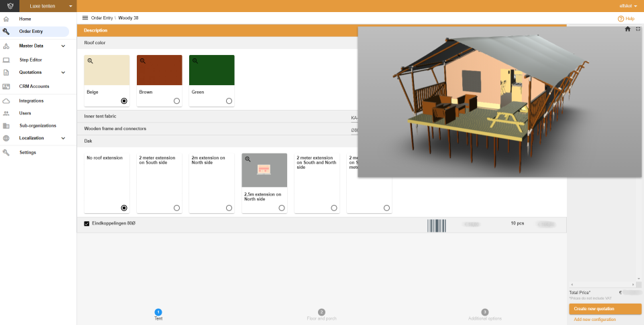Select 2m extension on North side radio
This screenshot has height=325, width=644.
tap(229, 208)
